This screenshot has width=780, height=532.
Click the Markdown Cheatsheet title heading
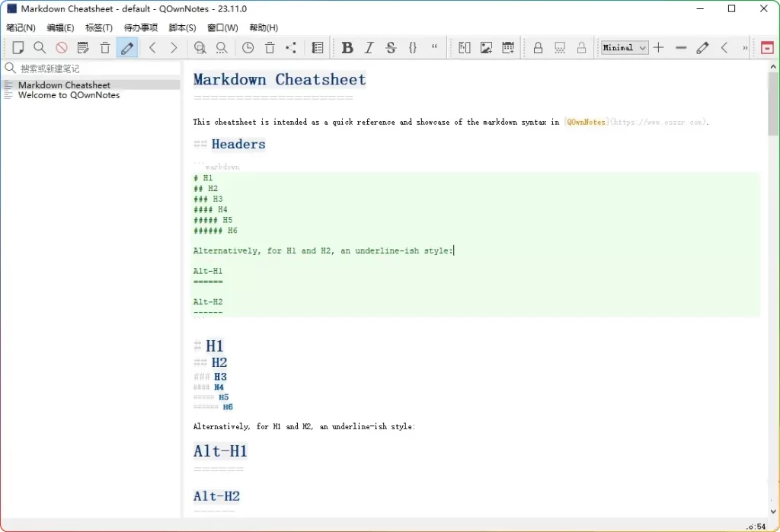point(280,80)
